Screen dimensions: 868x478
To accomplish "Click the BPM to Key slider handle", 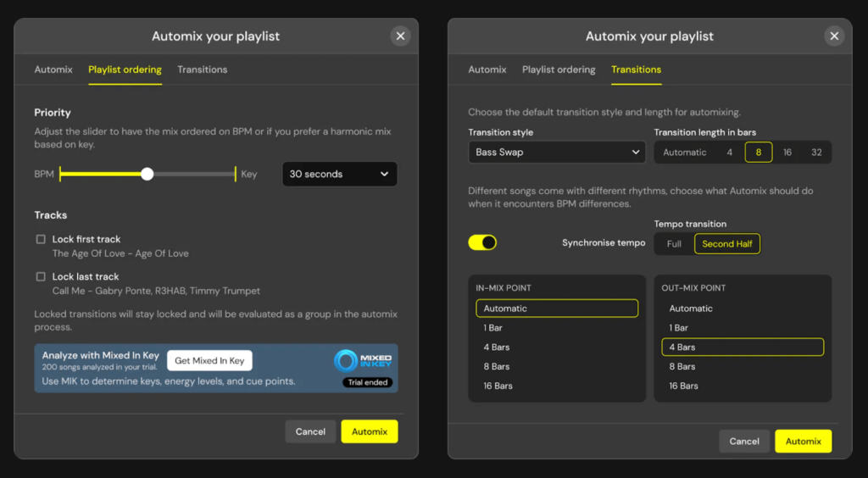I will [147, 175].
